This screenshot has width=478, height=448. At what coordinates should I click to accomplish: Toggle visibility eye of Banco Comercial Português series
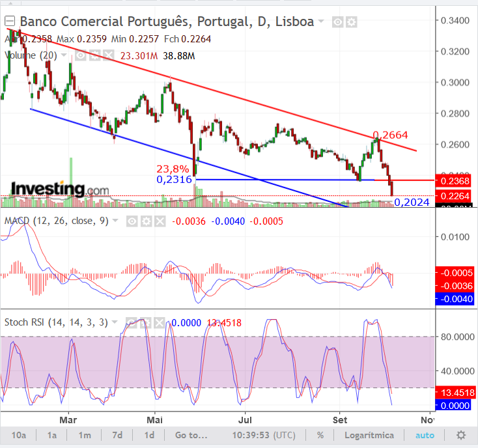pos(338,22)
